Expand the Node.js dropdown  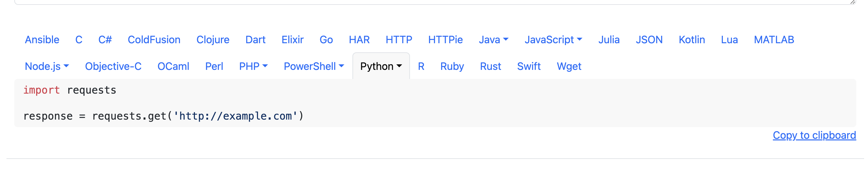pyautogui.click(x=47, y=66)
